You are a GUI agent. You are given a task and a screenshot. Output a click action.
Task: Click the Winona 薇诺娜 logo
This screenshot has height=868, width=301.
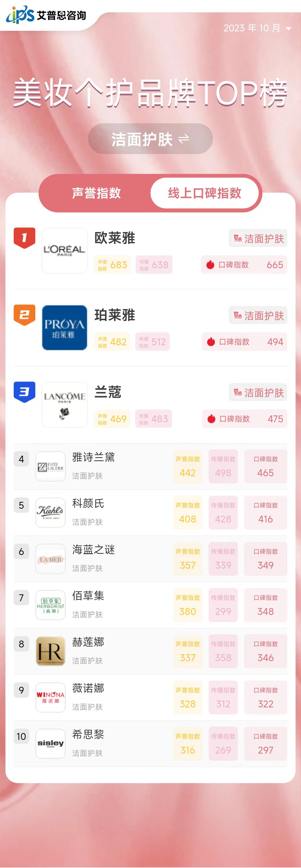51,697
